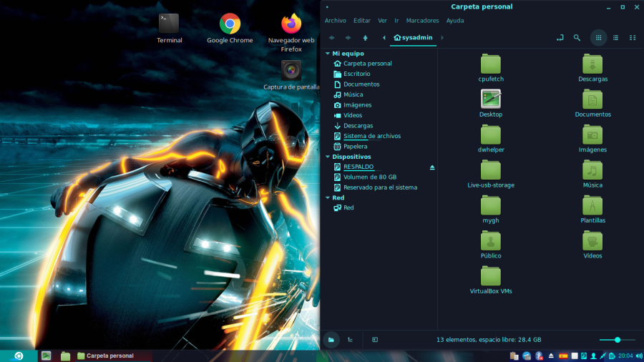Screen dimensions: 644x362
Task: Toggle the location entry icon
Action: pyautogui.click(x=560, y=38)
